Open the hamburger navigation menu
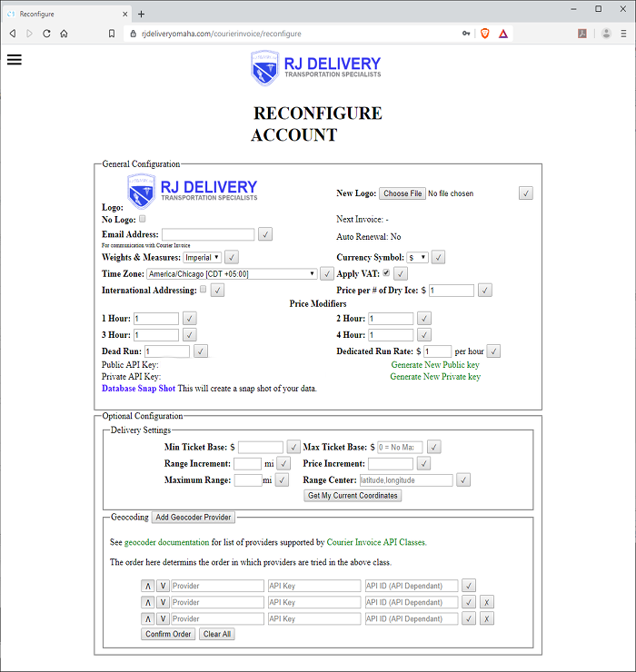Screen dimensions: 636x672 [14, 60]
